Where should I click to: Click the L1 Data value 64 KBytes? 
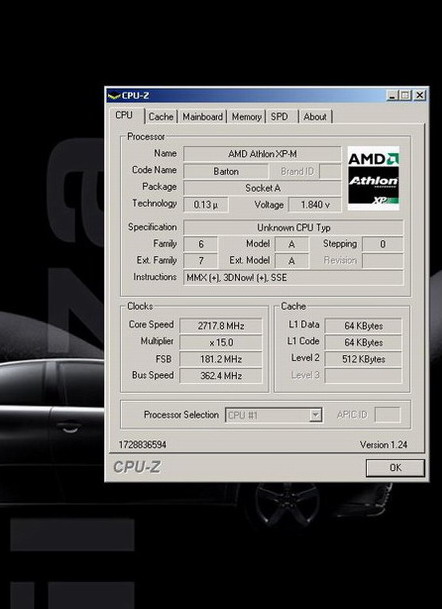tap(363, 326)
